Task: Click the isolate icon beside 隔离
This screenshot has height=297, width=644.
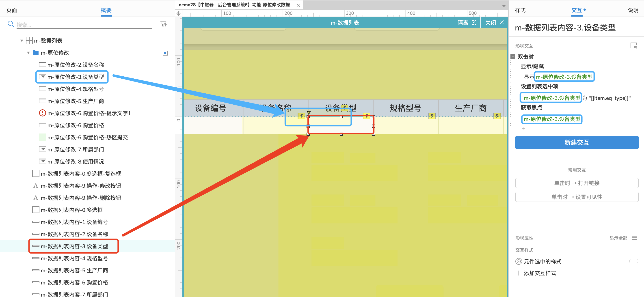Action: [x=474, y=23]
